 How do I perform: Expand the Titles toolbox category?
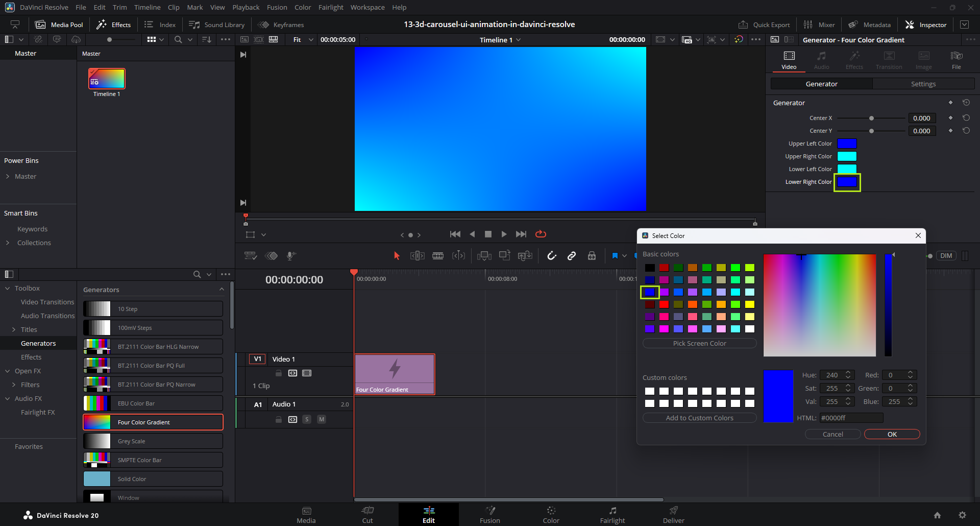[x=14, y=329]
